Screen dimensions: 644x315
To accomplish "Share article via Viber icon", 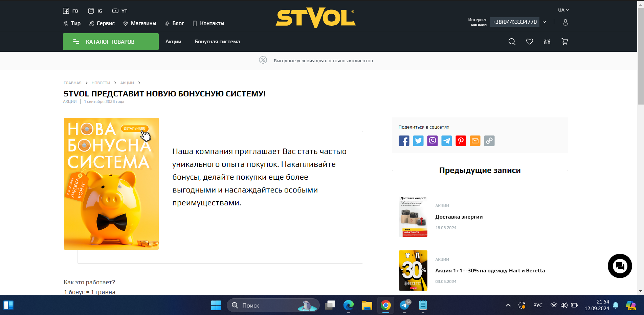I will tap(432, 141).
